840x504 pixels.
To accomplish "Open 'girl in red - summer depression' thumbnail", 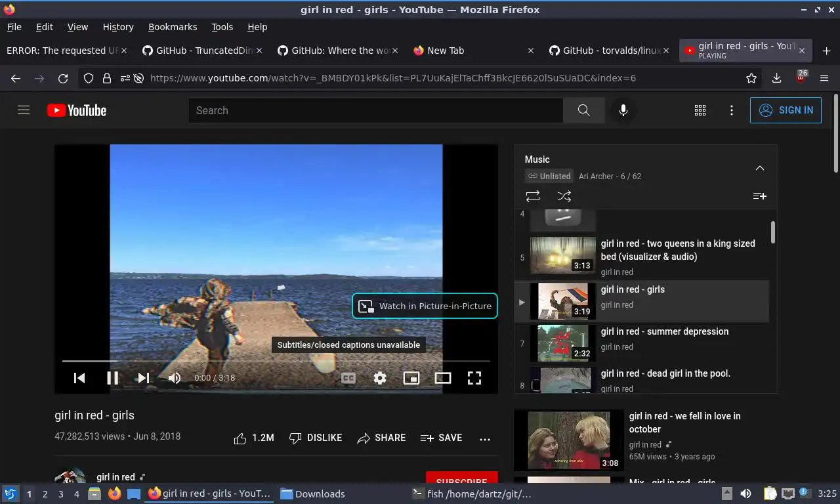I will coord(563,343).
